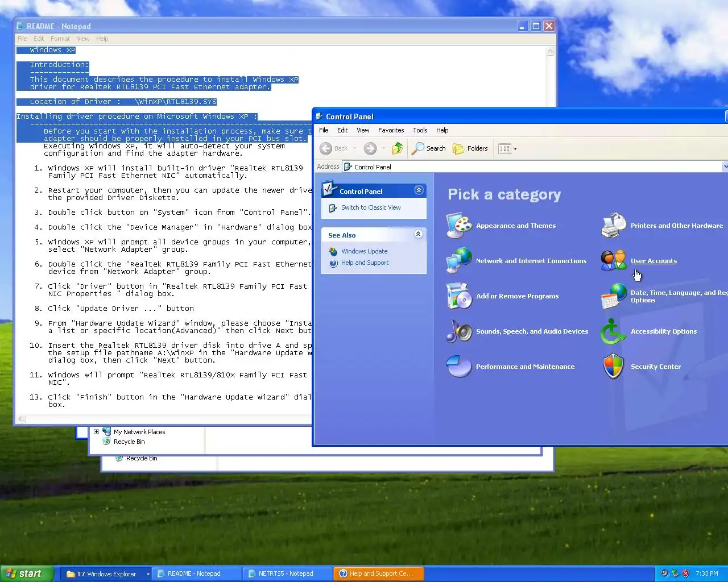Open the Printers and Other Hardware icon
728x582 pixels.
pyautogui.click(x=614, y=226)
